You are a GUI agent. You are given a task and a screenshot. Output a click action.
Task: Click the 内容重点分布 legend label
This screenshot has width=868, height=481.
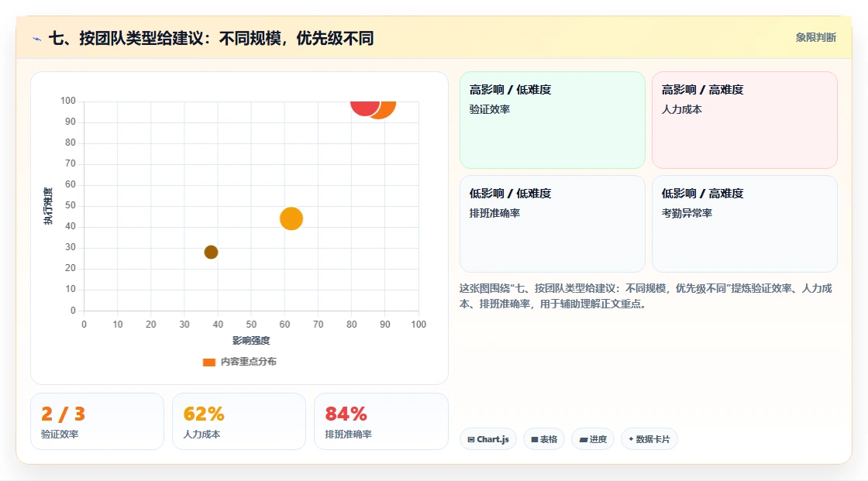click(248, 362)
